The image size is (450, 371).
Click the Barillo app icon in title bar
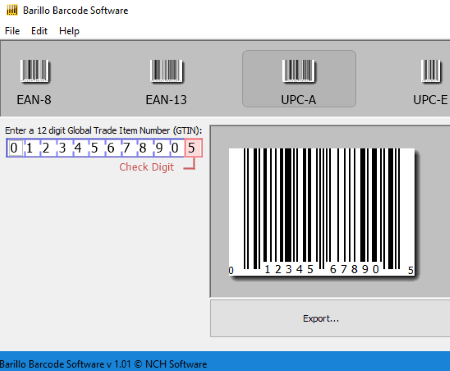[x=12, y=10]
